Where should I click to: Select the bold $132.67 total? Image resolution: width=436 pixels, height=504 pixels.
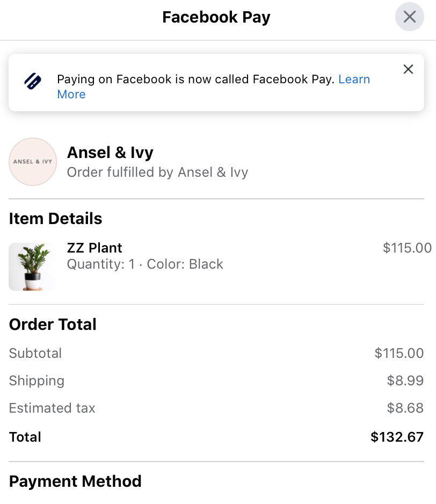(x=397, y=437)
